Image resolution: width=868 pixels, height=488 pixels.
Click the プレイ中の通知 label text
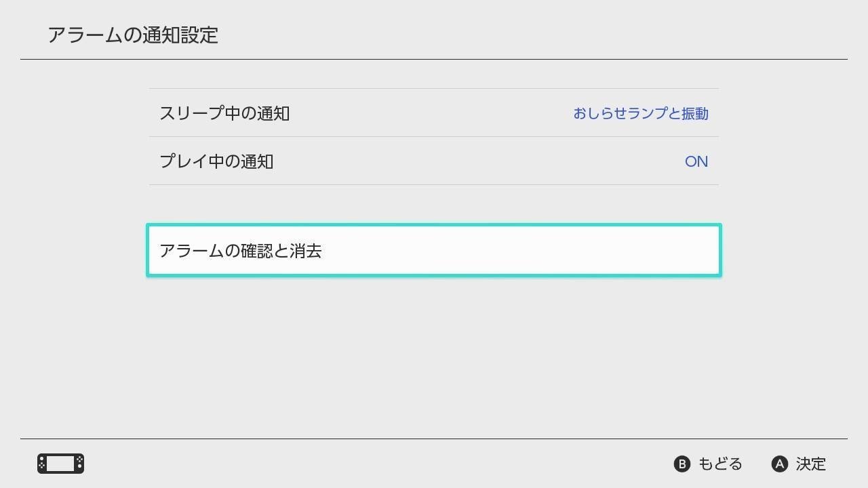click(x=216, y=161)
